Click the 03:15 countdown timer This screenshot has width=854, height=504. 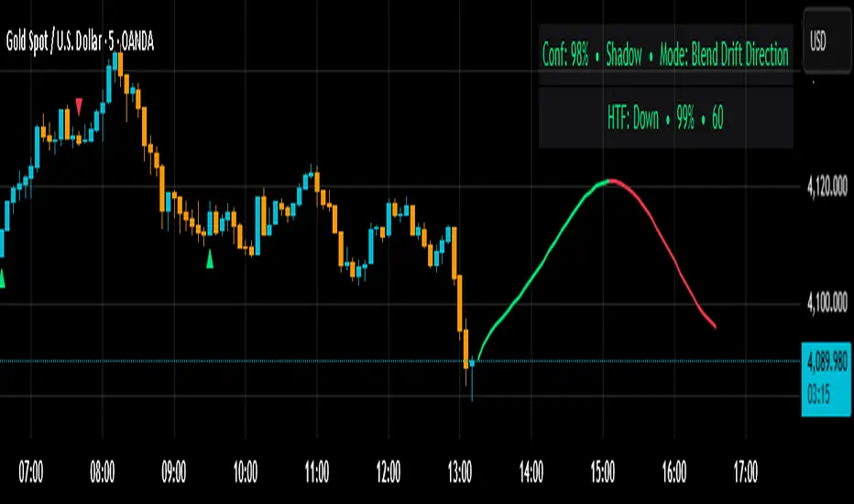[818, 394]
